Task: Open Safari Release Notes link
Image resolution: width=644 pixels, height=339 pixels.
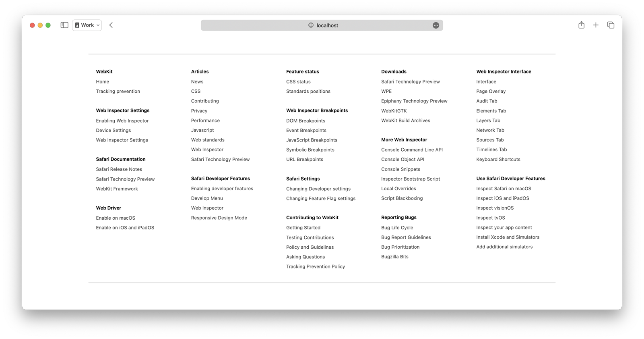Action: pyautogui.click(x=119, y=169)
